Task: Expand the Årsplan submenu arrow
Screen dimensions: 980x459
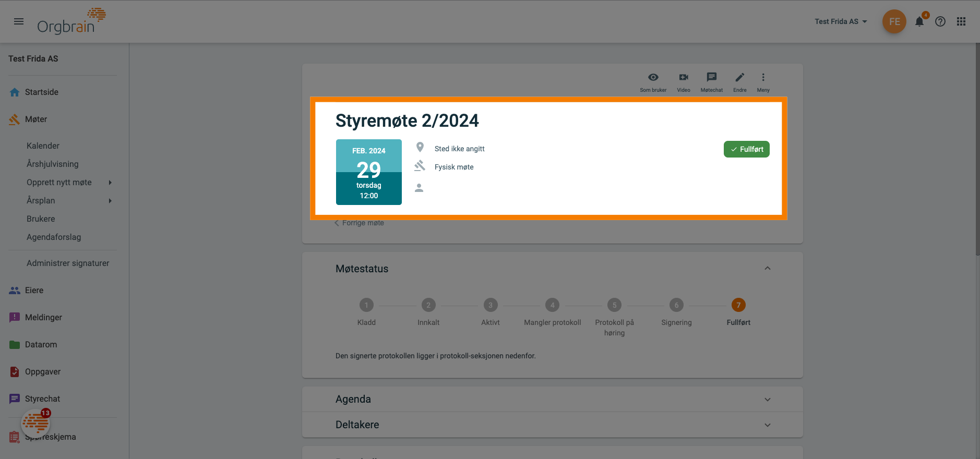Action: (x=110, y=201)
